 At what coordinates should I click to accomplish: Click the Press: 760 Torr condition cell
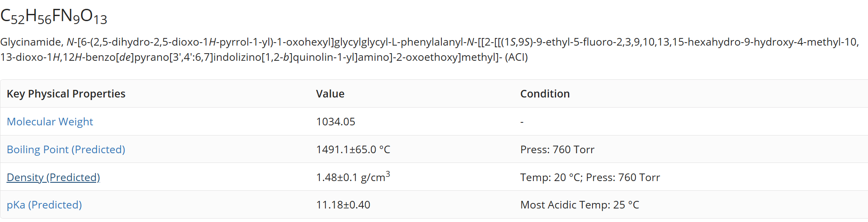coord(557,149)
